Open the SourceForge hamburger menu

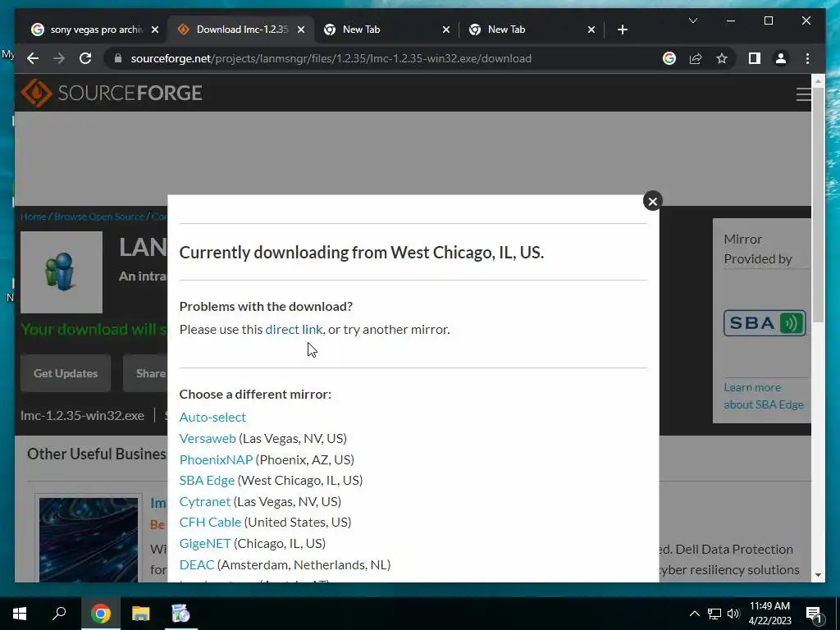click(x=803, y=94)
